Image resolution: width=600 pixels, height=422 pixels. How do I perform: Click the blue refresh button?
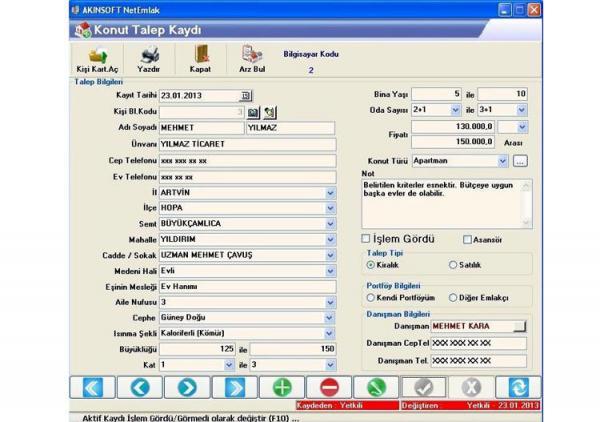click(x=518, y=387)
